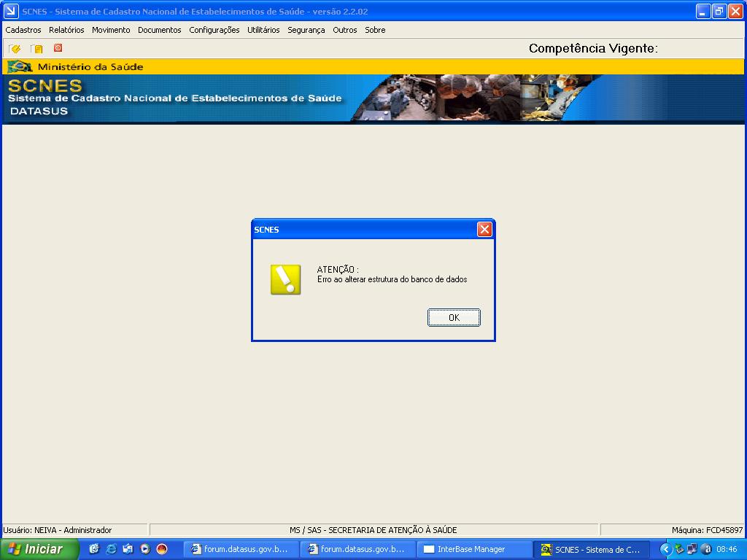The width and height of the screenshot is (747, 560).
Task: Click 'MS / SAS - SECRETARIA DE ATENÇÃO À SAÚDE' status
Action: (x=373, y=530)
